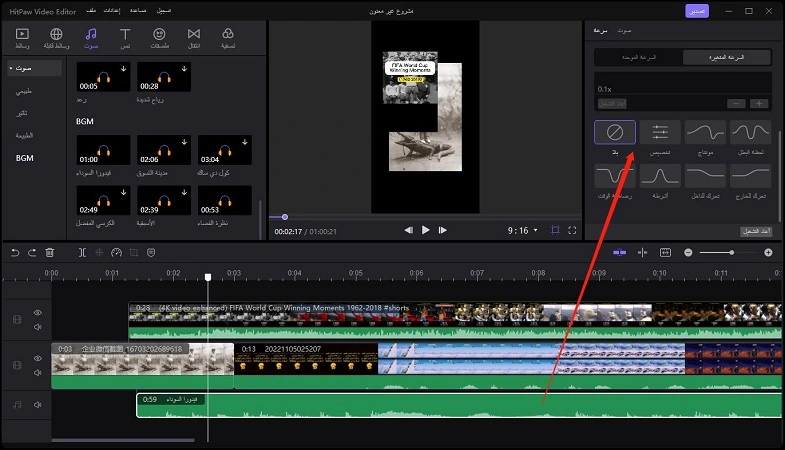Mute the FIFA World Cup video track
This screenshot has width=785, height=450.
point(38,327)
